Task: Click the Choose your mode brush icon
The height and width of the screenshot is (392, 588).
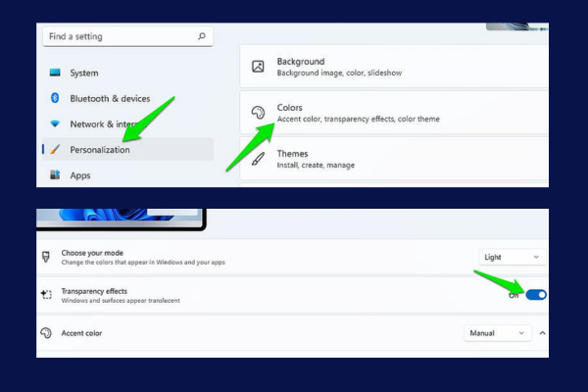Action: (46, 257)
